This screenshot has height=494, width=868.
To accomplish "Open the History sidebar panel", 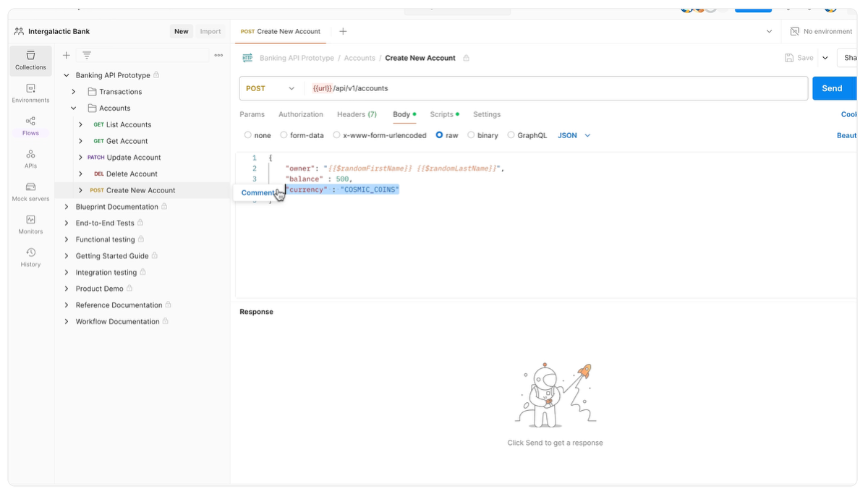I will pos(30,257).
